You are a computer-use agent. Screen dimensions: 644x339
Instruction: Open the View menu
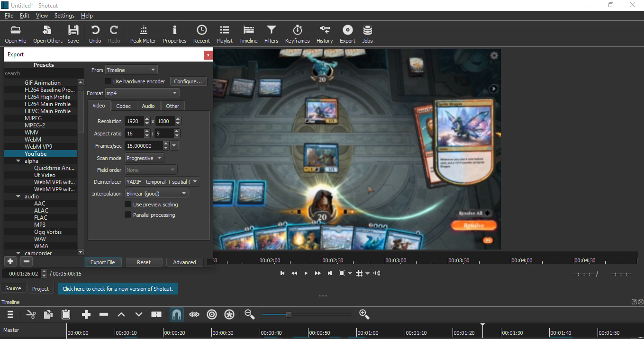point(42,16)
